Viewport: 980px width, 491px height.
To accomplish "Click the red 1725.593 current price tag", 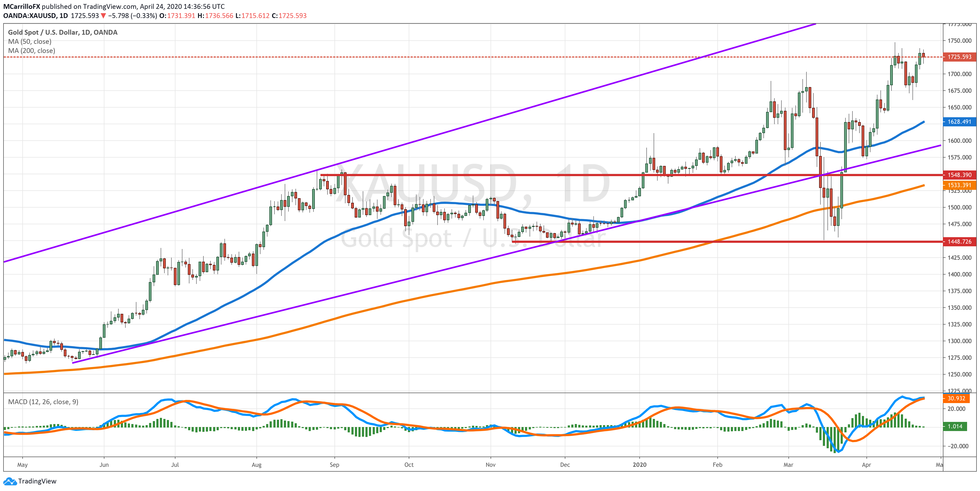I will click(960, 57).
